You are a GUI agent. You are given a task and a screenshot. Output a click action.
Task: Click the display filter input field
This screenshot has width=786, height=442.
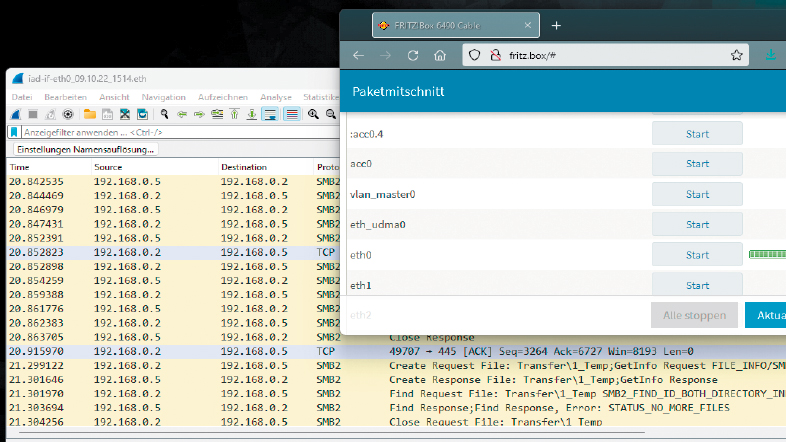point(180,132)
